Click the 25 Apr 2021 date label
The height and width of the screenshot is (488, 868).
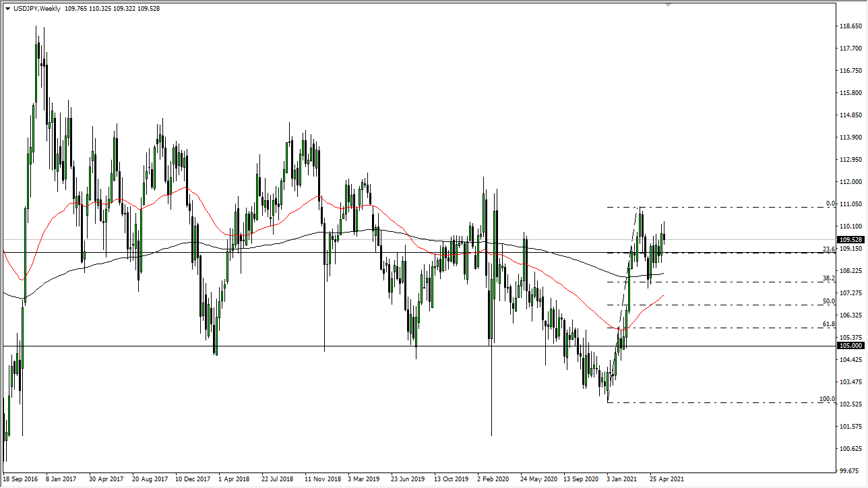(667, 479)
